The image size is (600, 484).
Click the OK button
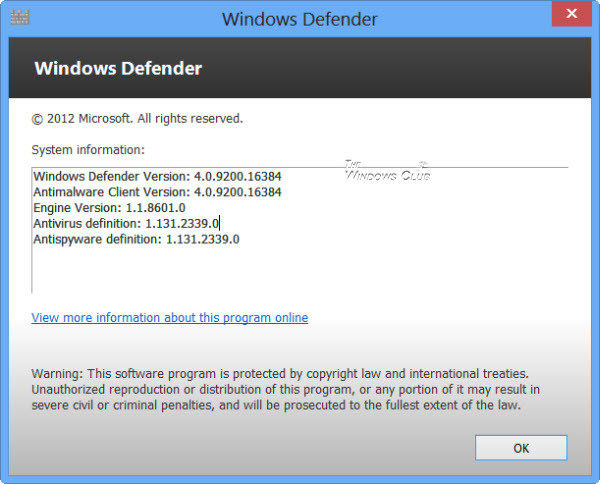(521, 448)
